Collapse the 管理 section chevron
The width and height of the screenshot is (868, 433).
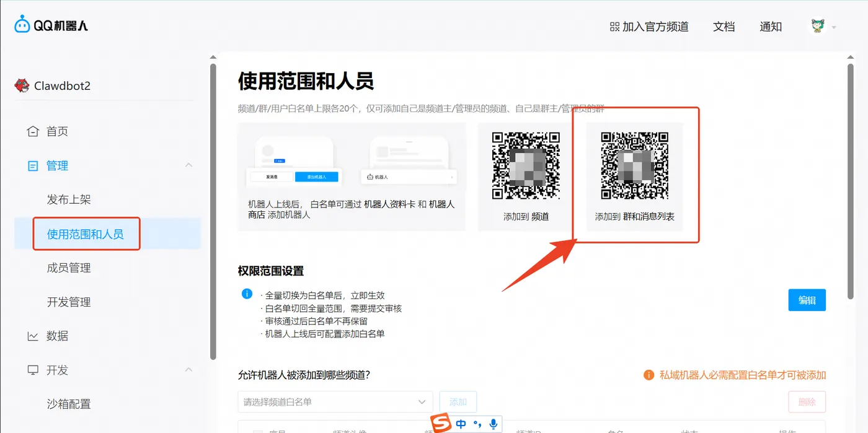pyautogui.click(x=189, y=165)
